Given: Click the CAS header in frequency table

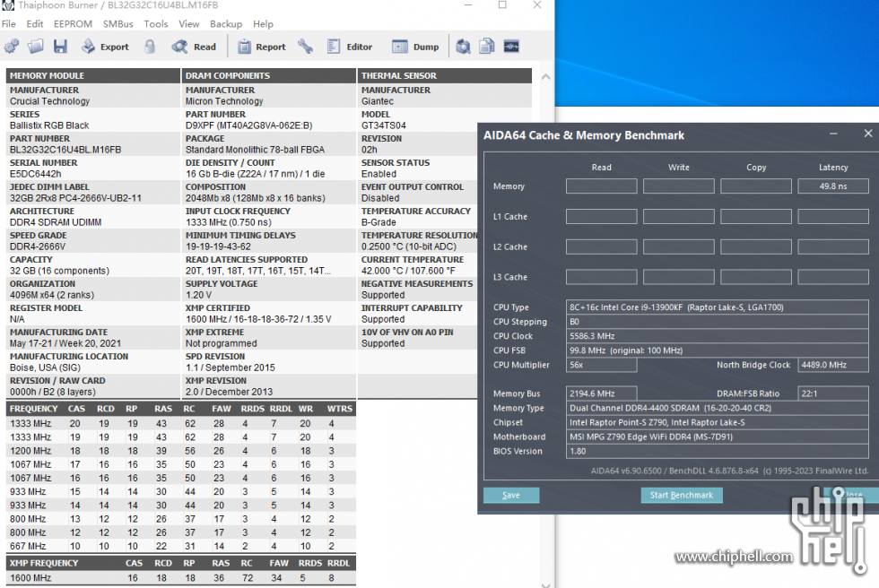Looking at the screenshot, I should (x=77, y=409).
